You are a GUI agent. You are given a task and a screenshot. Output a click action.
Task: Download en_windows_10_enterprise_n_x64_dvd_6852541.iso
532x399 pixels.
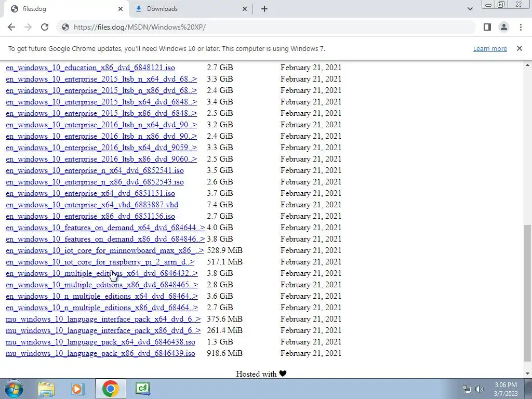95,170
